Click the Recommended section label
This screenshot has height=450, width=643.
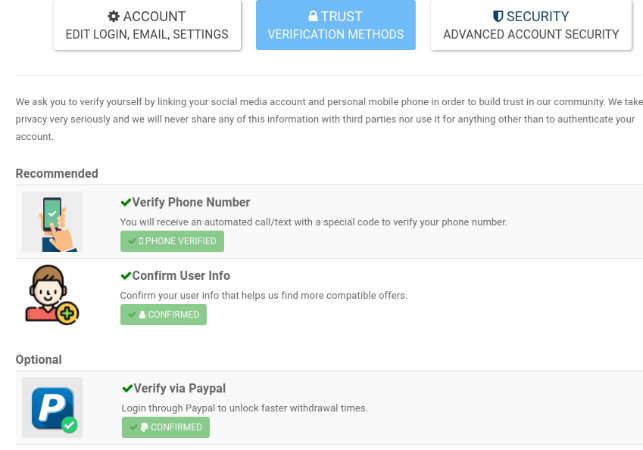coord(57,173)
